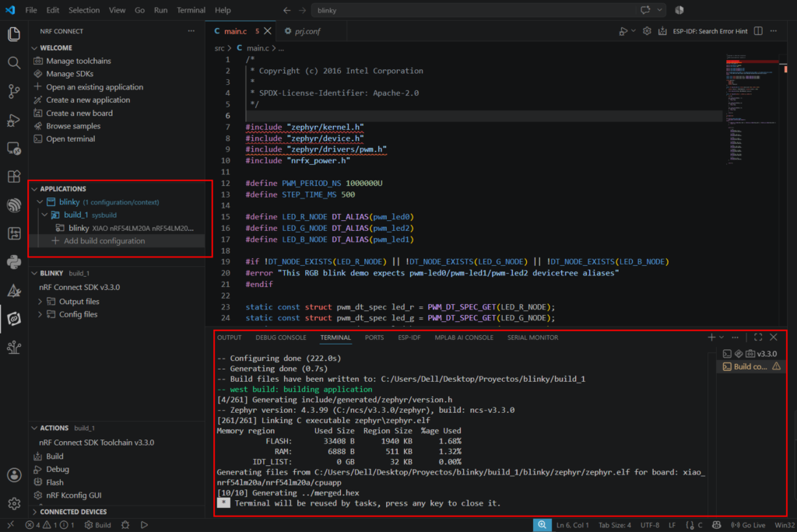Open terminal panel more actions ellipsis
This screenshot has width=797, height=532.
tap(735, 338)
